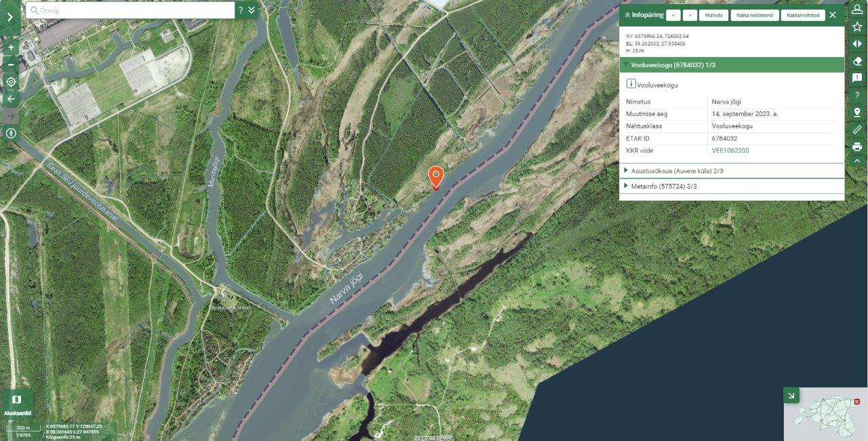
Task: Open the Aluskaardid basemap switcher
Action: (16, 403)
